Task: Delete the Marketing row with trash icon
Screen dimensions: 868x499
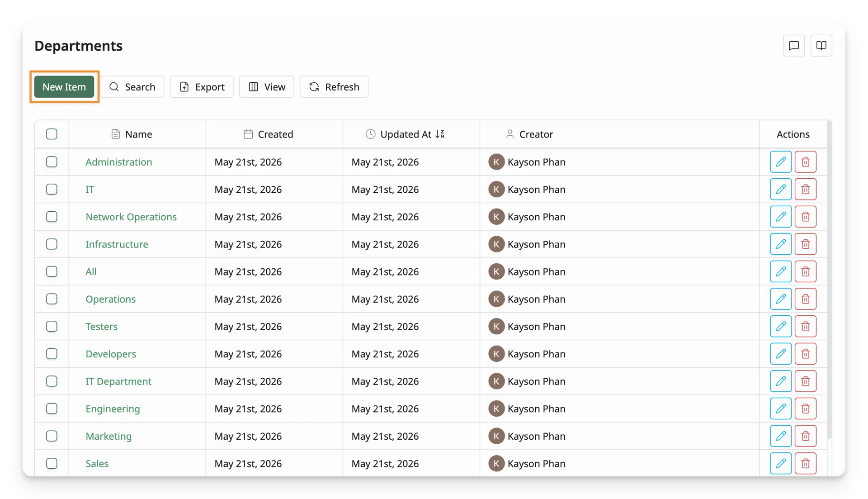Action: (x=806, y=436)
